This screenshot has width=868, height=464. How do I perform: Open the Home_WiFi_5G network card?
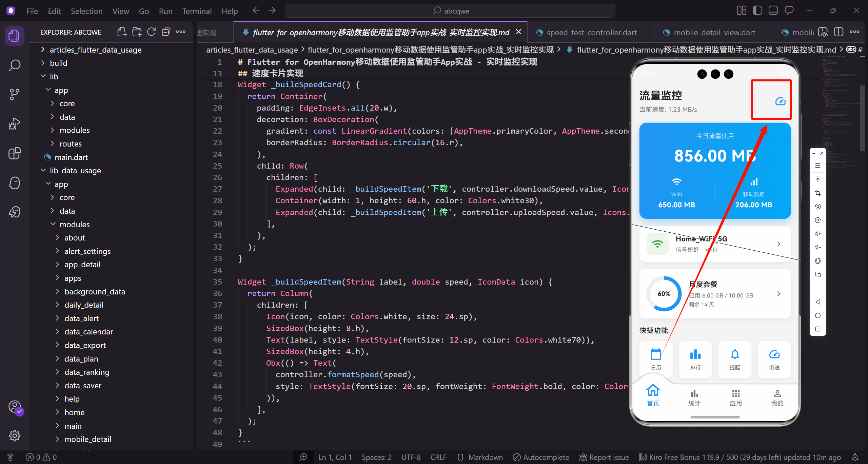pyautogui.click(x=715, y=244)
